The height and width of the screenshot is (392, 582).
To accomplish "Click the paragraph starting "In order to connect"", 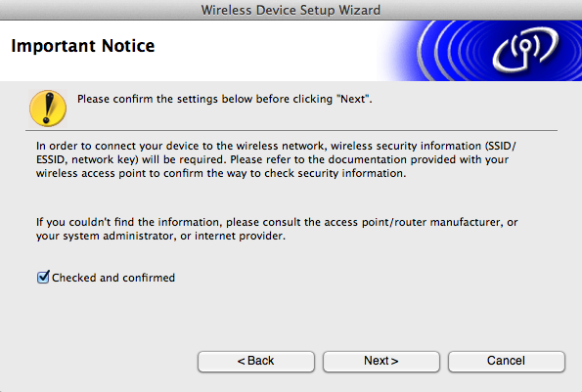I will pyautogui.click(x=276, y=159).
